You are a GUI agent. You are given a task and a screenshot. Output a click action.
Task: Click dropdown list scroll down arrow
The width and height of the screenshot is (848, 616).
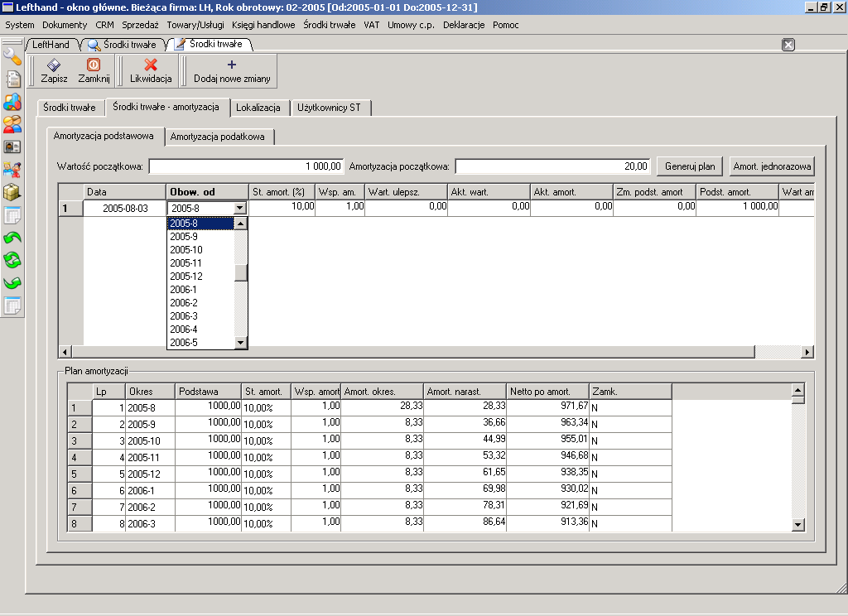coord(241,342)
